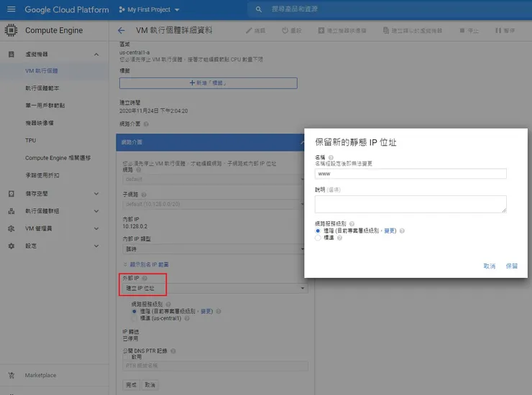
Task: Click 變更 link under 外部 IP network tier
Action: click(x=206, y=311)
